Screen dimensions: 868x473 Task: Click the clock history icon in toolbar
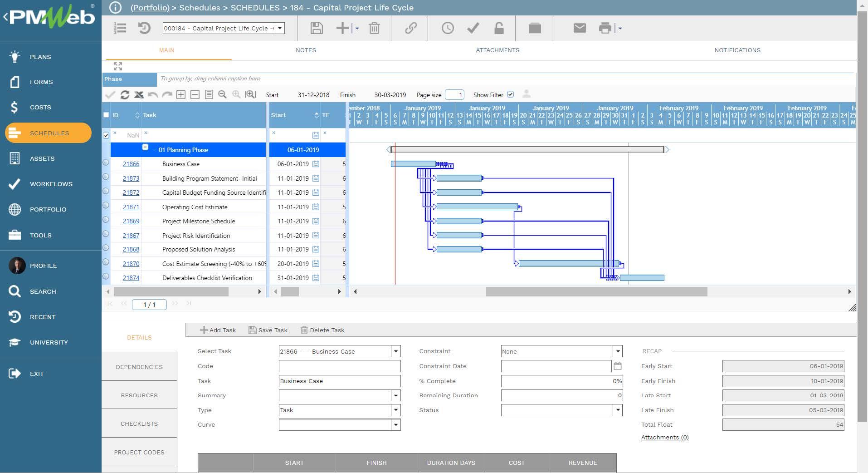(x=447, y=28)
